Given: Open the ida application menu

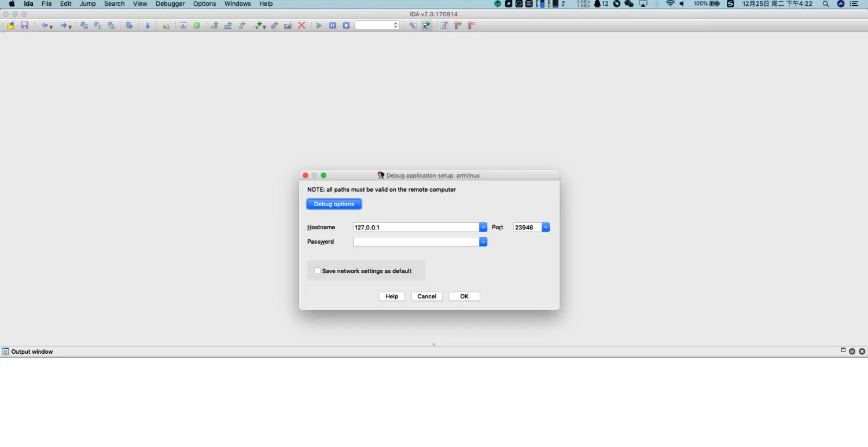Looking at the screenshot, I should tap(28, 3).
